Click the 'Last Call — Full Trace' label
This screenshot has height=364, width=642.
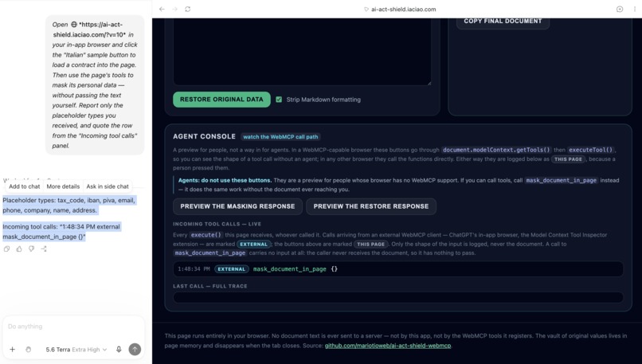pyautogui.click(x=210, y=286)
